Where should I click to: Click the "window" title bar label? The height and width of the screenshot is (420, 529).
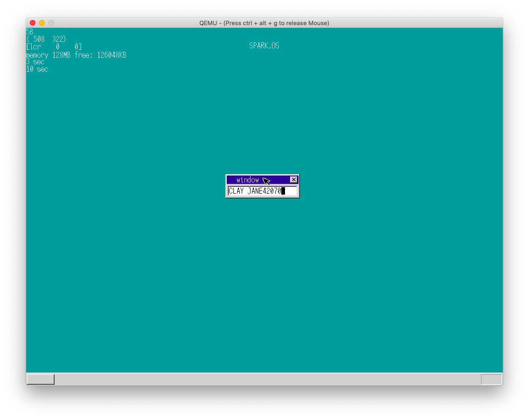(248, 180)
